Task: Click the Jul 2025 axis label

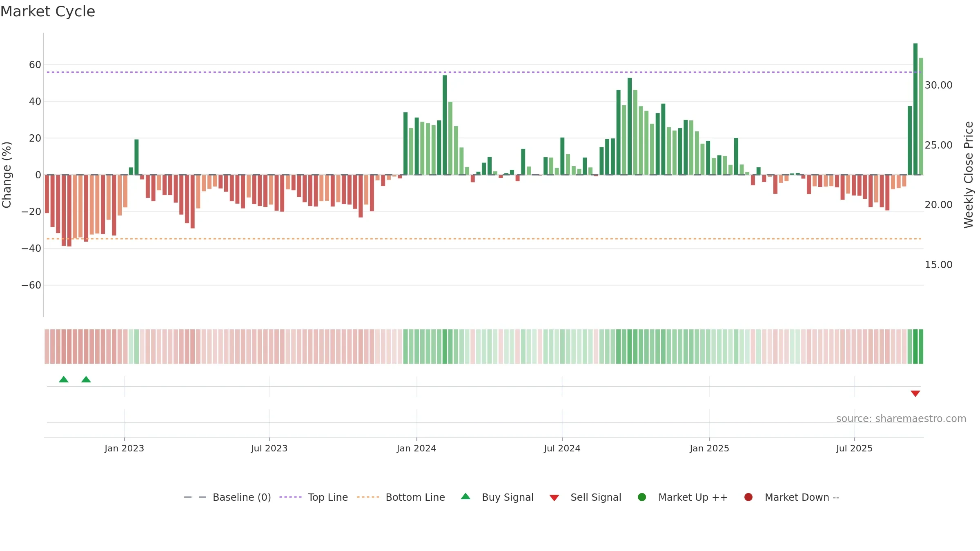Action: pyautogui.click(x=854, y=448)
